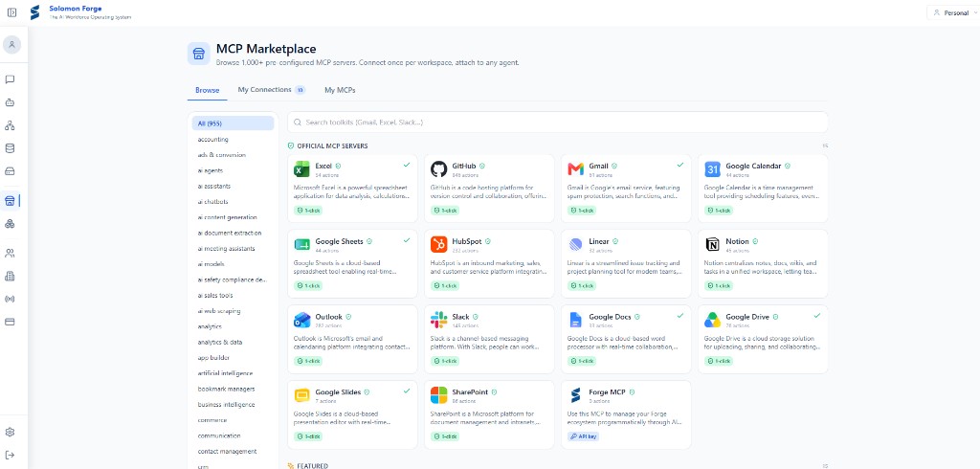Image resolution: width=980 pixels, height=469 pixels.
Task: Click the Google Sheets icon
Action: 301,244
